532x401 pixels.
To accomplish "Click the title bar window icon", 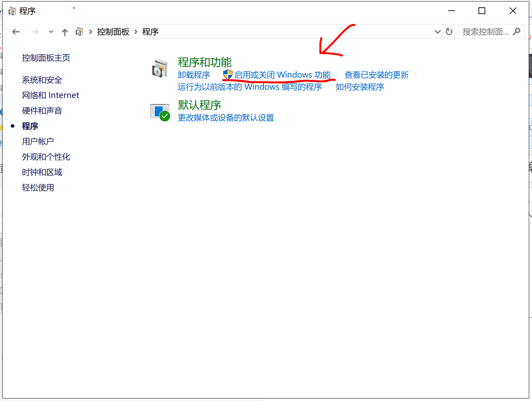I will 12,11.
